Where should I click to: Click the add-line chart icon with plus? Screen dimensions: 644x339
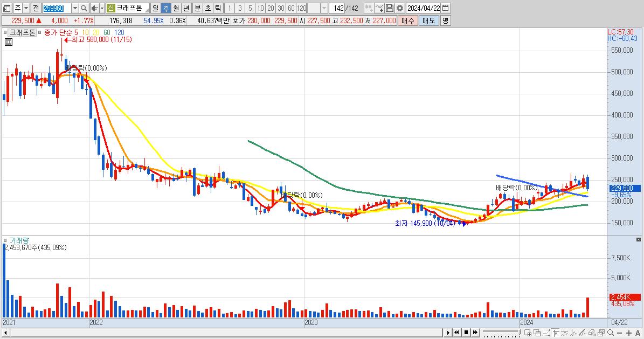coord(379,8)
